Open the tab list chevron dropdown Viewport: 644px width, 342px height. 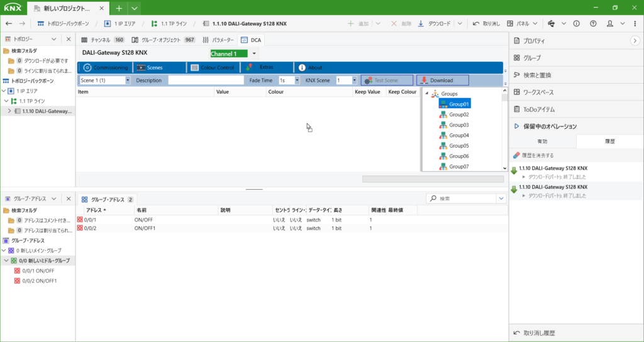(x=135, y=8)
